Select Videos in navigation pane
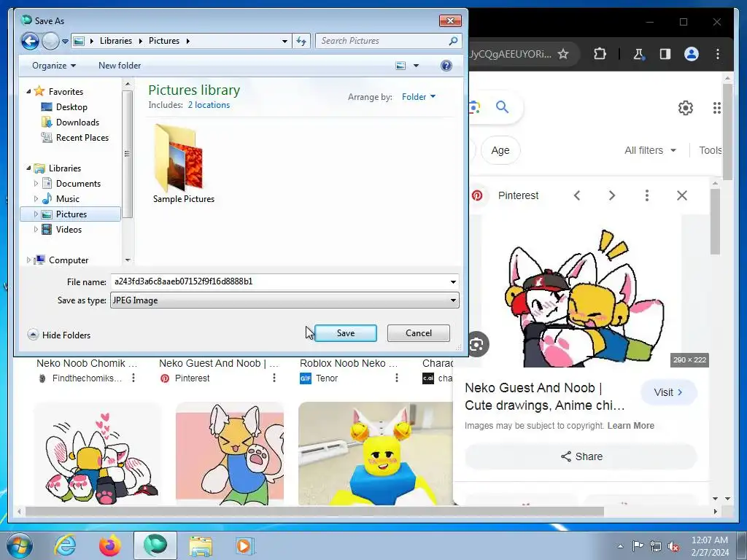747x560 pixels. point(69,230)
